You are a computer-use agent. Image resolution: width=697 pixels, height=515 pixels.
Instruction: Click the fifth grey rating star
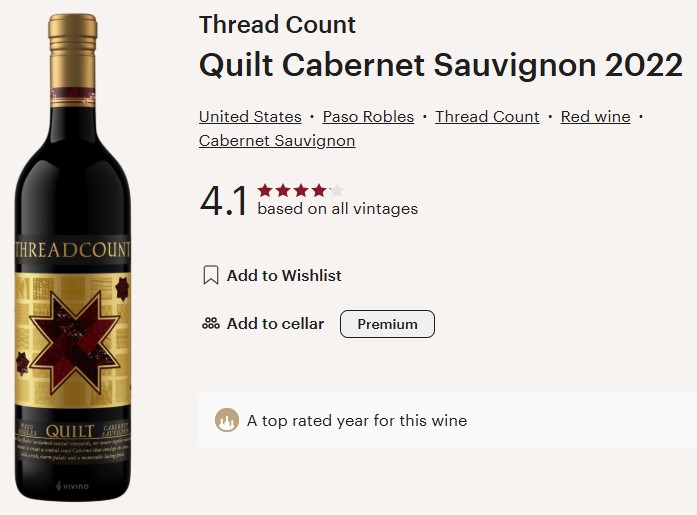[x=337, y=190]
